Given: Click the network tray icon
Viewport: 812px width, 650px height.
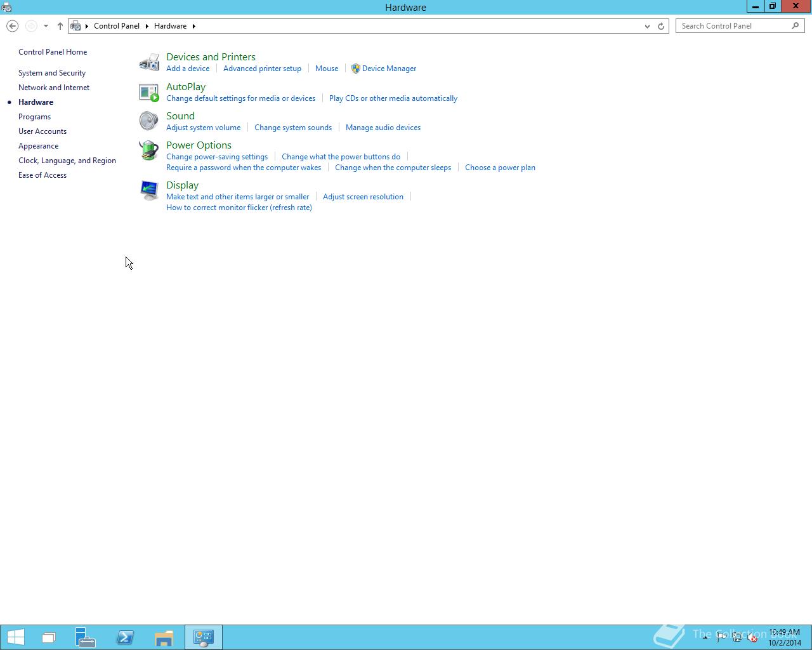Looking at the screenshot, I should [737, 638].
